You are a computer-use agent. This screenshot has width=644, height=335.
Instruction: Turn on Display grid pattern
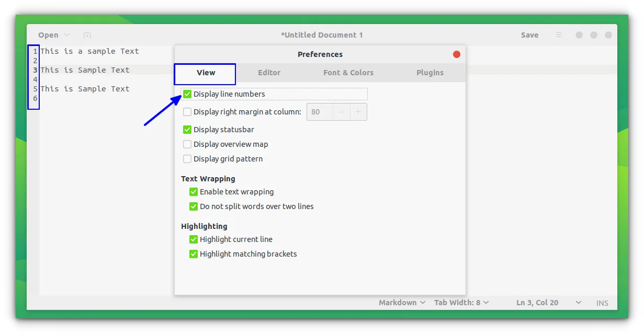tap(187, 159)
